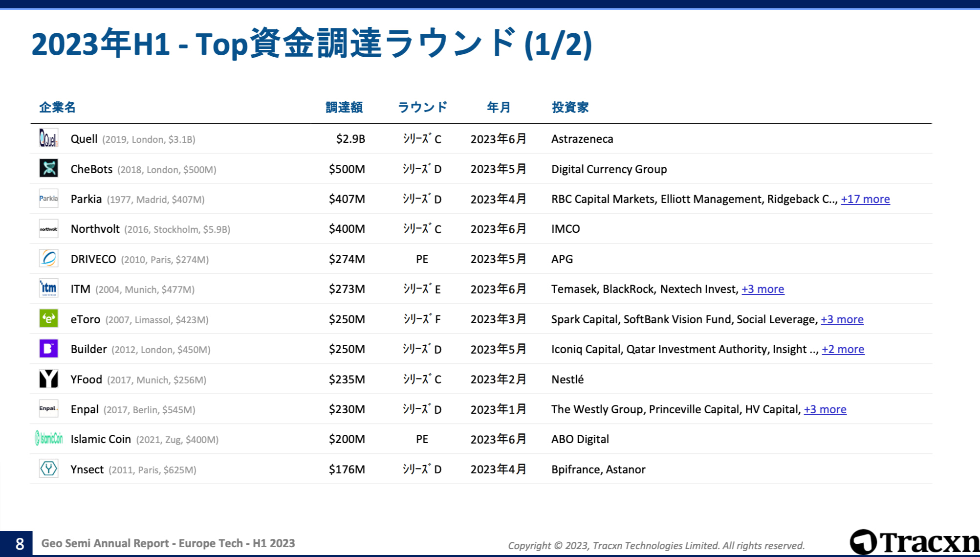Click the Geo Semi Annual Report footer text
The width and height of the screenshot is (980, 557).
click(x=168, y=543)
